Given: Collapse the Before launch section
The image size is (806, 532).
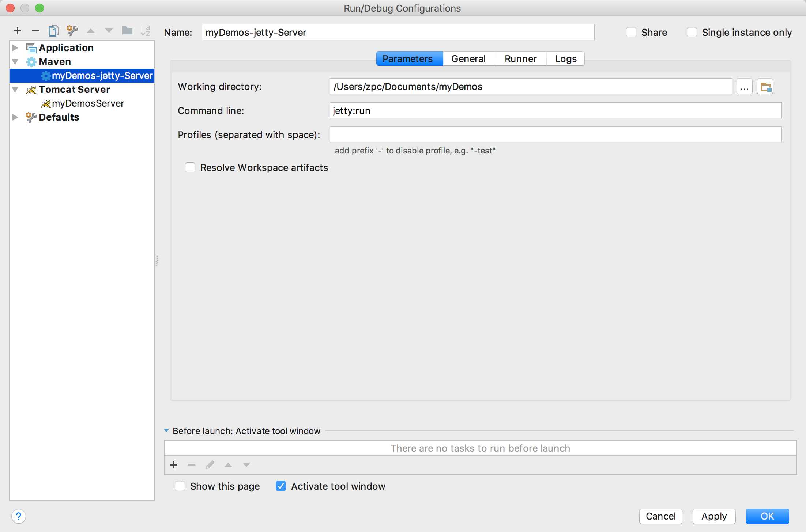Looking at the screenshot, I should (166, 431).
